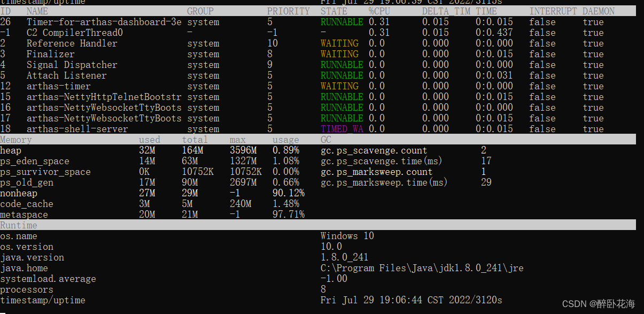Click the C2 CompilerThread0 thread name
Viewport: 644px width, 314px height.
[75, 33]
